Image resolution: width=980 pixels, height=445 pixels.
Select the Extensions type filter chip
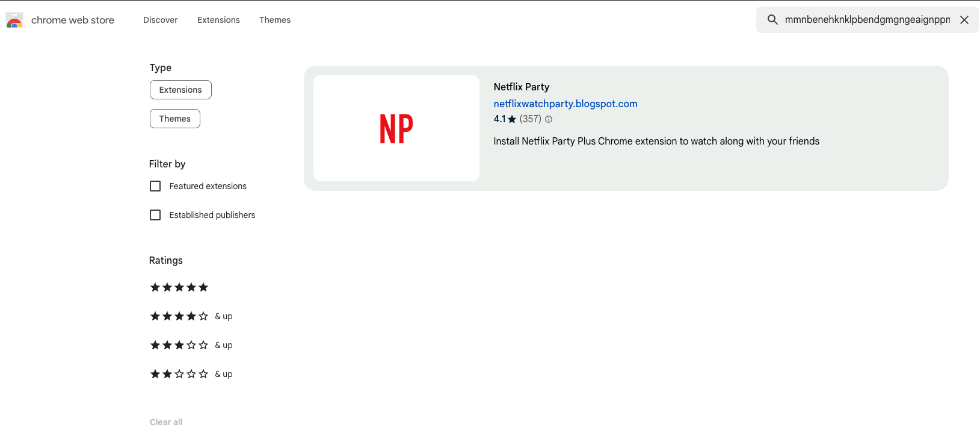pos(180,90)
